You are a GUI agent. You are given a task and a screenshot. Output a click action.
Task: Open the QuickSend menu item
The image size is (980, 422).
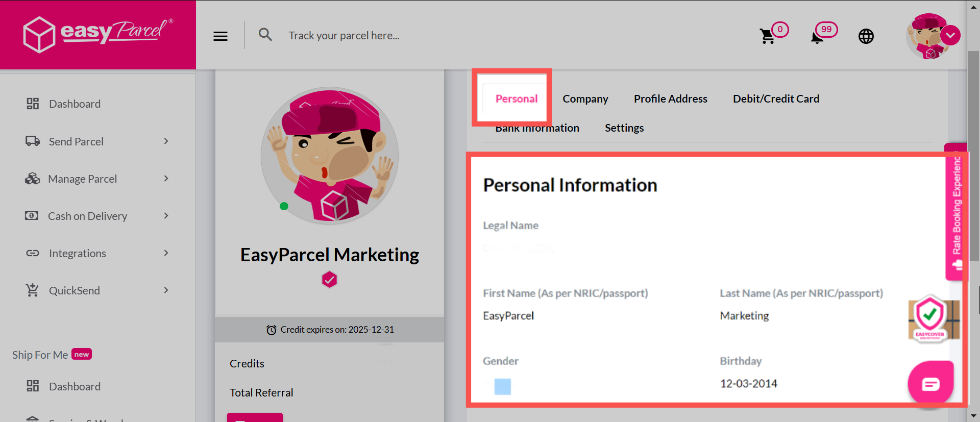[74, 290]
